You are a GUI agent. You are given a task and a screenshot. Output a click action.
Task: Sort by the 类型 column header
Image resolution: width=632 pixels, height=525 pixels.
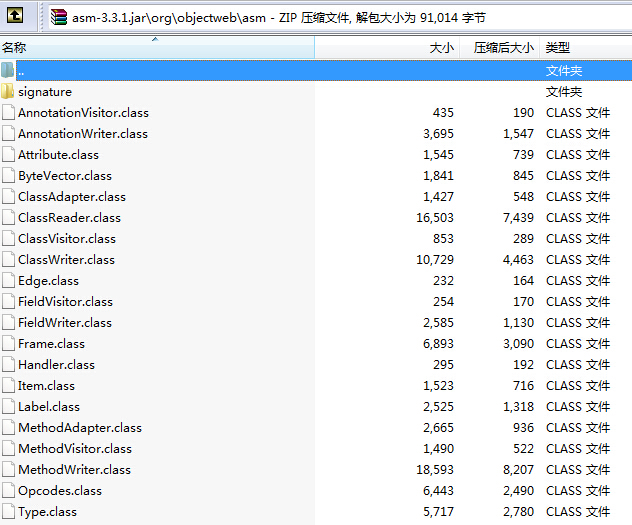[586, 48]
